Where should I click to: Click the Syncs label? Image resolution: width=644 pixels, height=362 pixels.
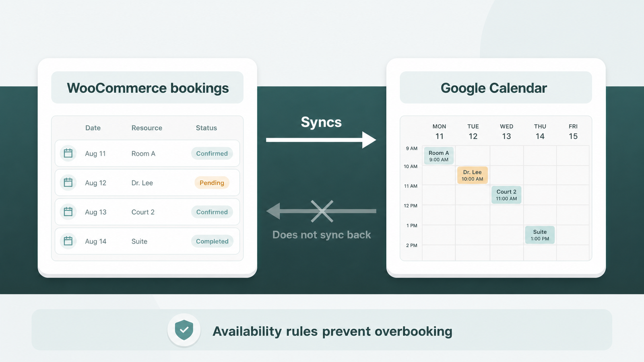click(321, 122)
